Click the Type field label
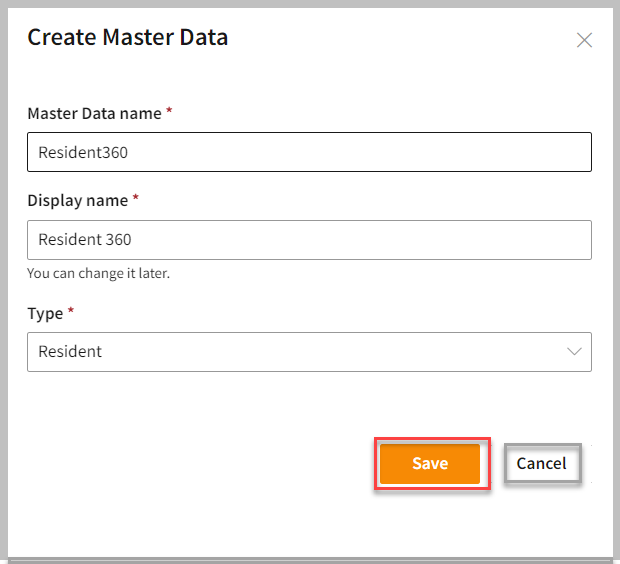 point(45,313)
